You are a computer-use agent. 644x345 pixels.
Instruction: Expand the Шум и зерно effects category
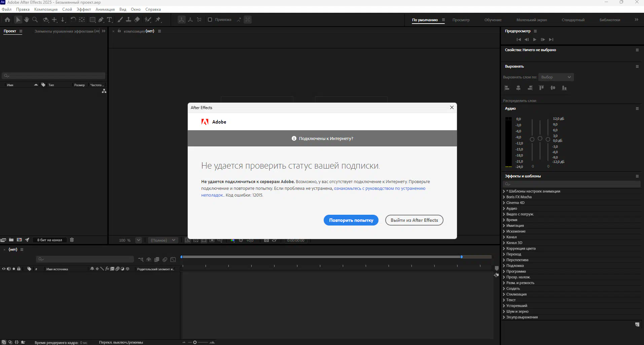504,311
